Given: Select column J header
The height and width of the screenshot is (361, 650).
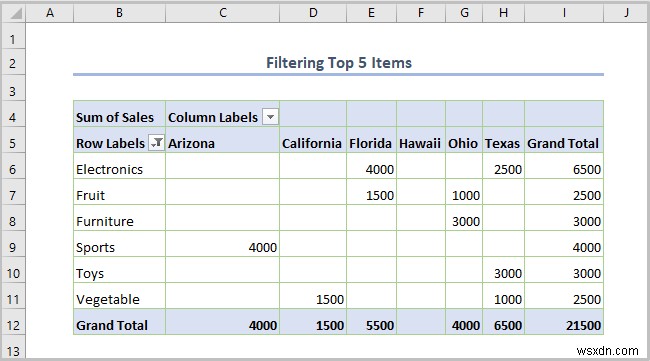Looking at the screenshot, I should tap(626, 13).
